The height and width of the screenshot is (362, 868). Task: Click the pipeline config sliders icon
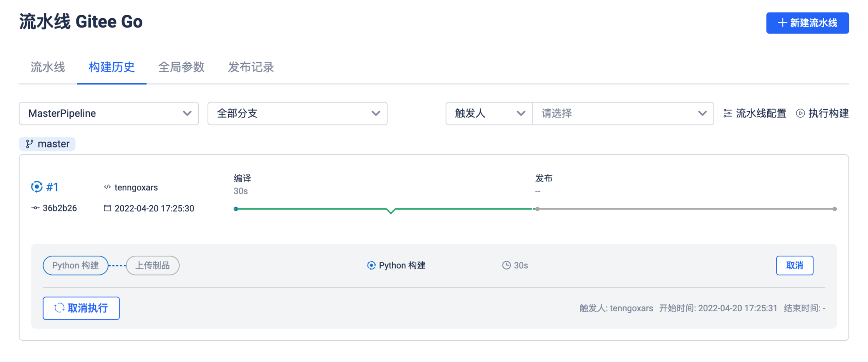pos(728,113)
